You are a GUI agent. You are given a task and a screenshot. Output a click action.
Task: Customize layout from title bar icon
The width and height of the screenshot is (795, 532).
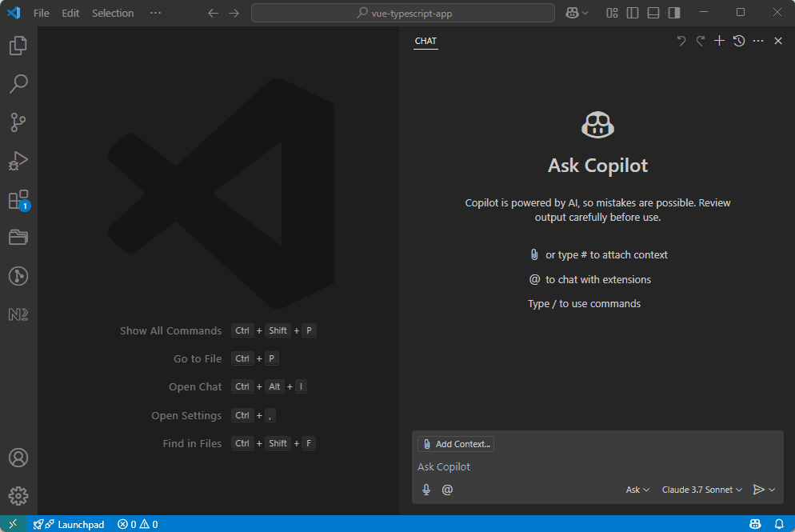point(612,13)
